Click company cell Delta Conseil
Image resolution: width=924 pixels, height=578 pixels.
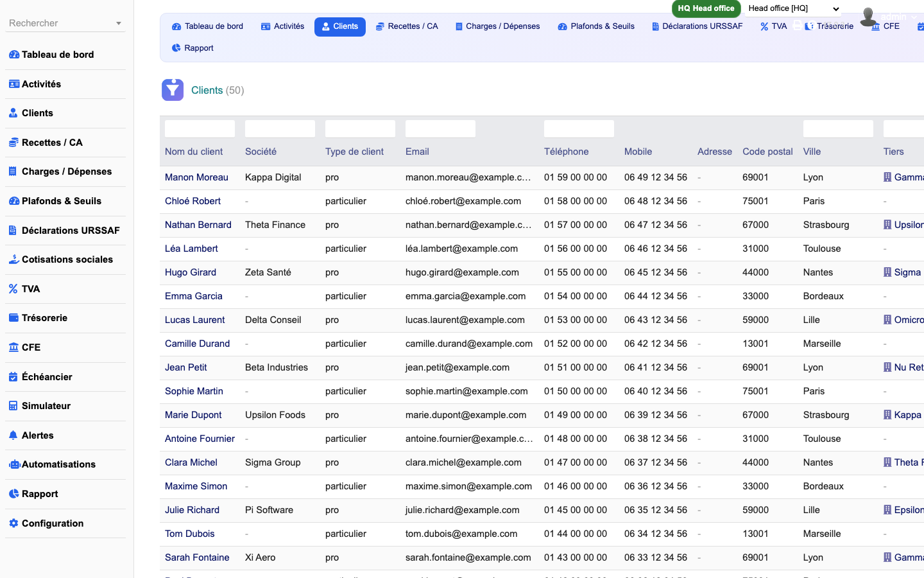point(273,320)
